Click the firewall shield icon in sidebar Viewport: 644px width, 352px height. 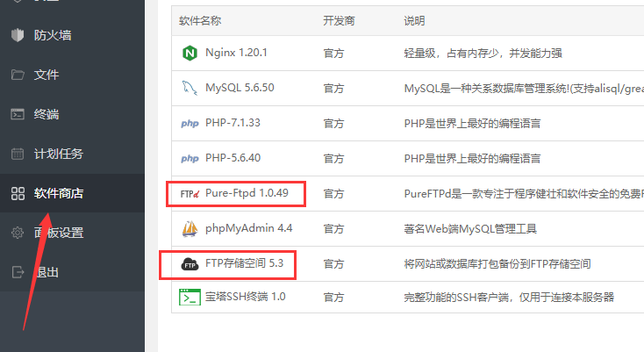pyautogui.click(x=18, y=35)
